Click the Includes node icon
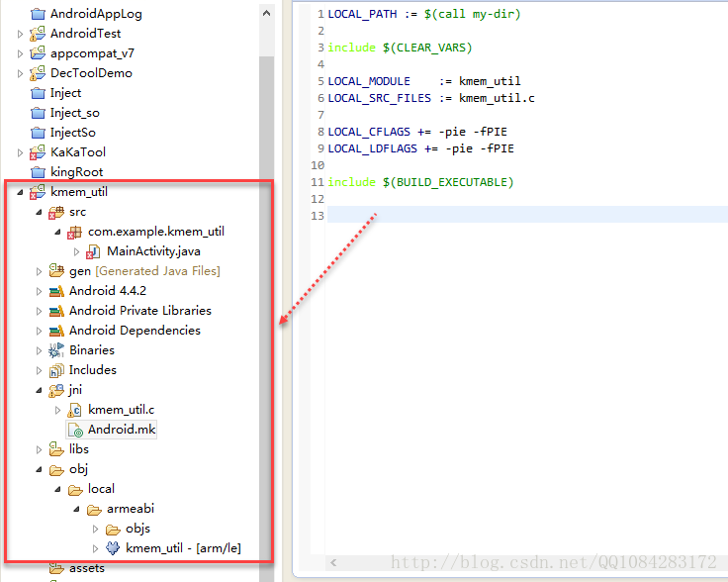Screen dimensions: 728x582 point(56,370)
